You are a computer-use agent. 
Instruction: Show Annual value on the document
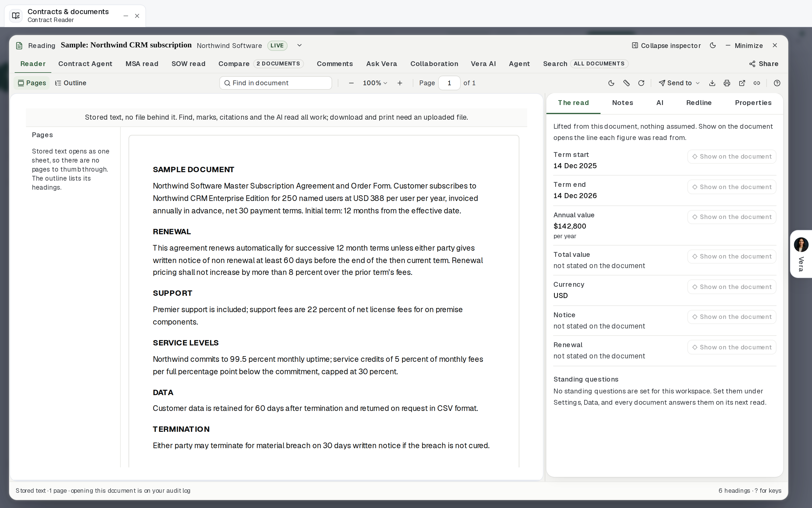[732, 217]
